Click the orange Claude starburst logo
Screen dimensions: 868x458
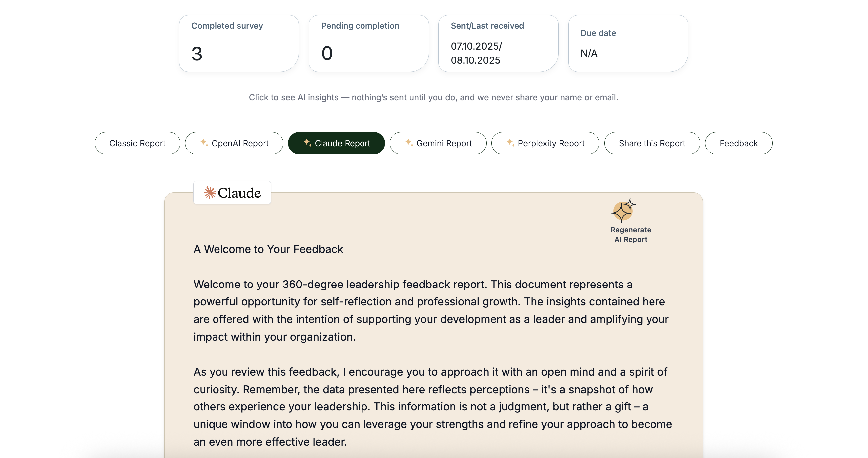point(210,193)
